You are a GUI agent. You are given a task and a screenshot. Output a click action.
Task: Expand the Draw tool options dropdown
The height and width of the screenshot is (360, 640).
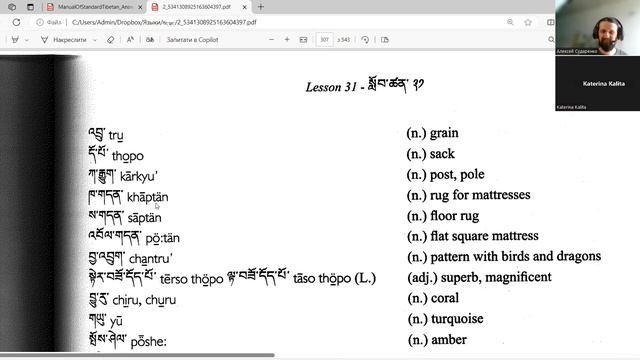pos(95,40)
